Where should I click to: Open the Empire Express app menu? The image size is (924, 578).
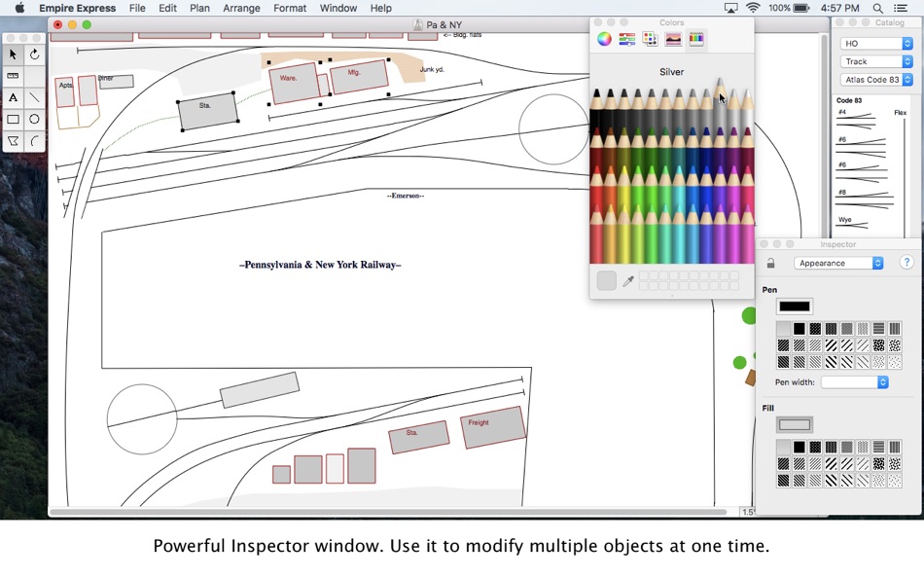(77, 8)
